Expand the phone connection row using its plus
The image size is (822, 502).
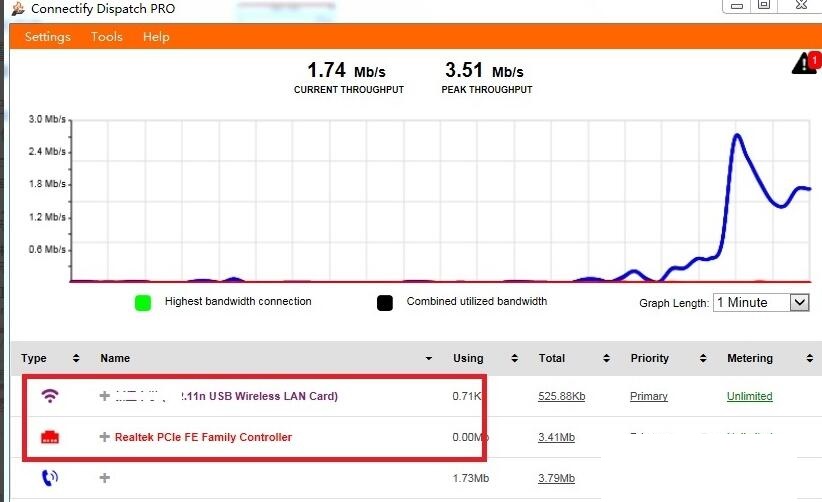(x=104, y=477)
